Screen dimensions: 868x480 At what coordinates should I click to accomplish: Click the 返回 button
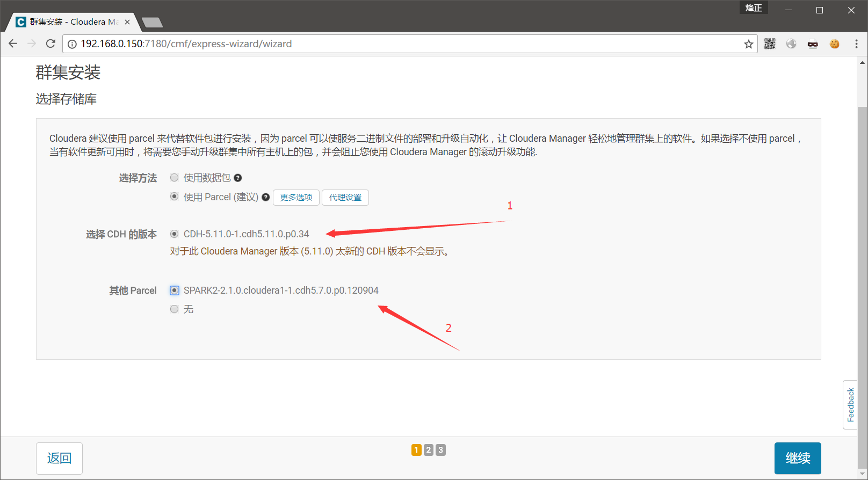59,458
